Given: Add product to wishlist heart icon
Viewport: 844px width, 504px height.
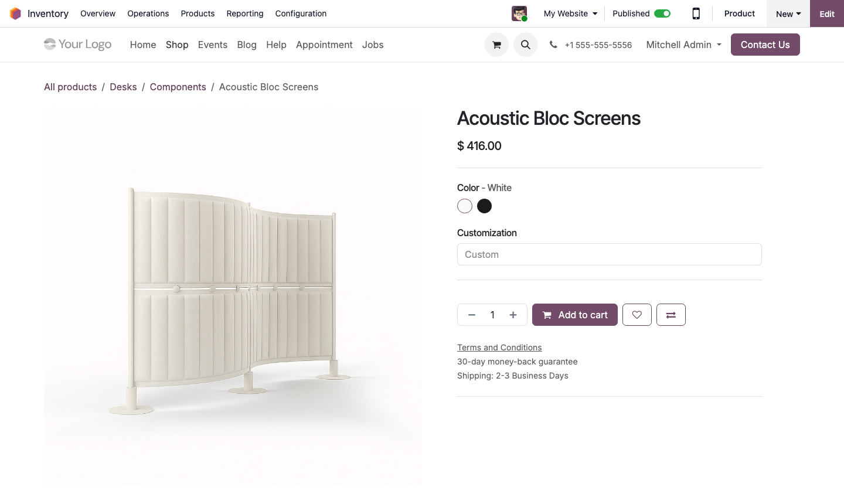Looking at the screenshot, I should (637, 315).
